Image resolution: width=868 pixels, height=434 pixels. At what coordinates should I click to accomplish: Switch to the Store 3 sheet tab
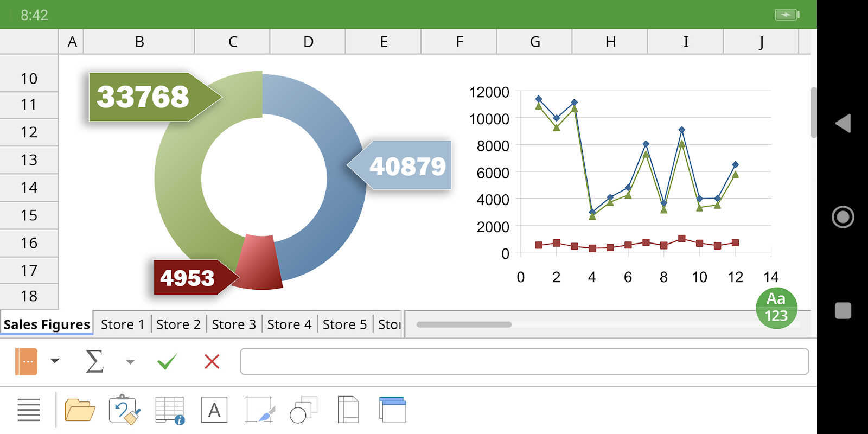pos(234,324)
